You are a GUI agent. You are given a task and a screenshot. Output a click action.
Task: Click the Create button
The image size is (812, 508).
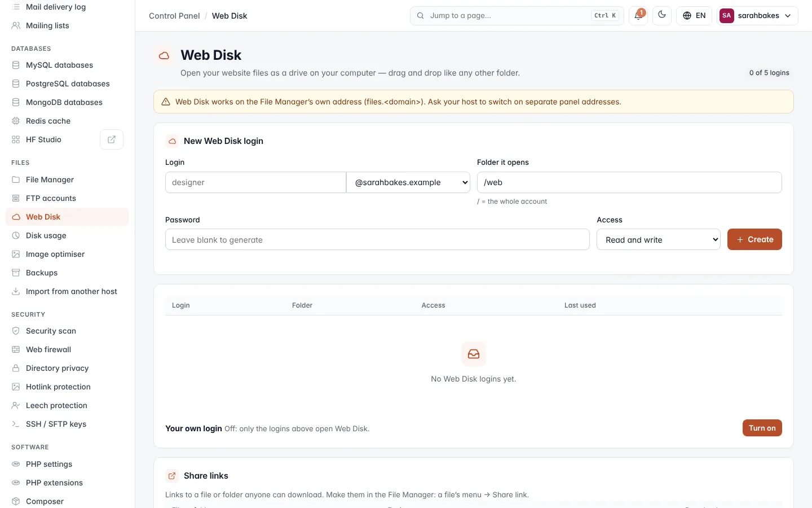754,239
